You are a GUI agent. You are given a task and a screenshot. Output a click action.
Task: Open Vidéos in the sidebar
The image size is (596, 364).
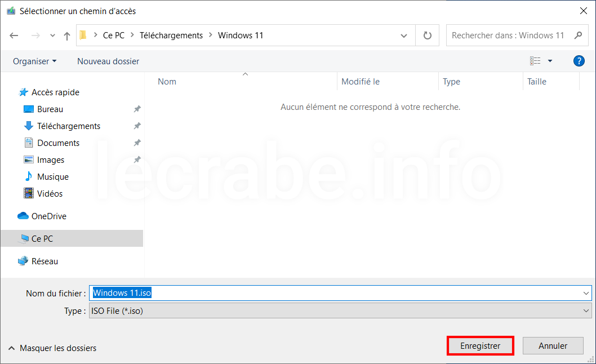50,194
